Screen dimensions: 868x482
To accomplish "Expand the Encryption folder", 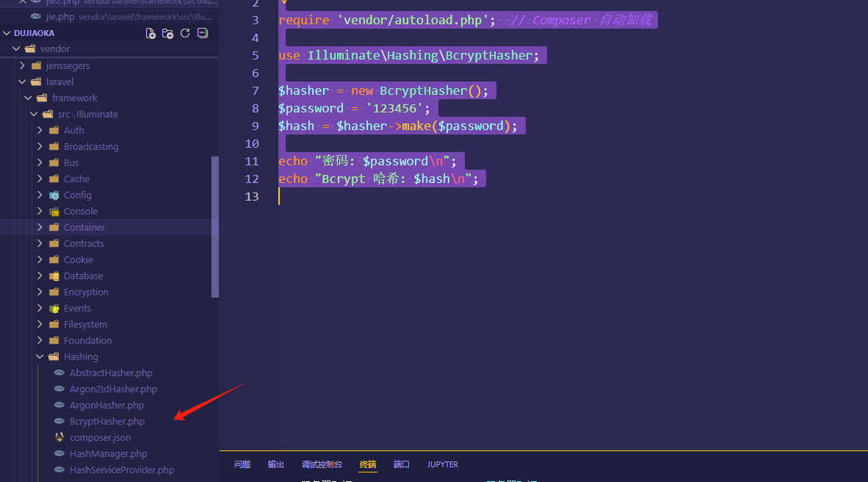I will [85, 292].
